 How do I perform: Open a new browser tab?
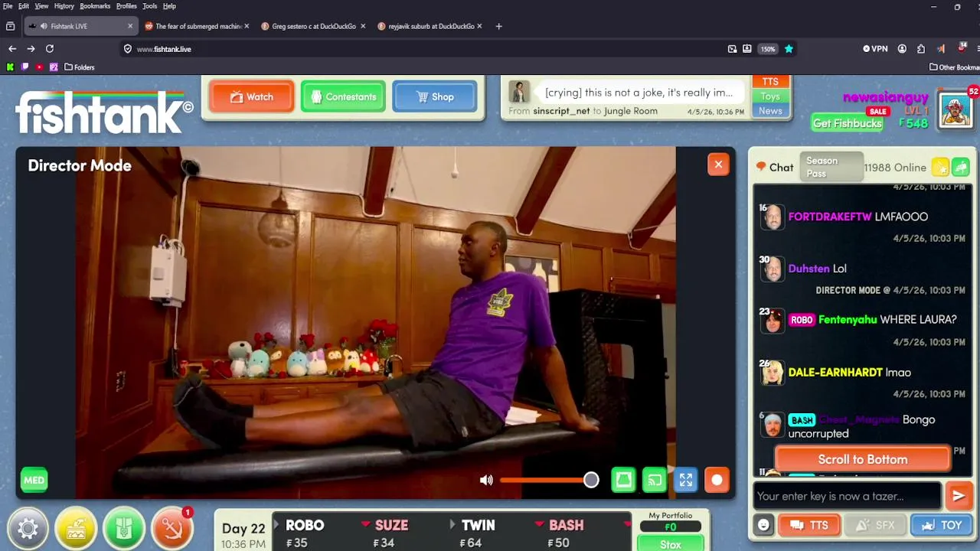click(498, 26)
